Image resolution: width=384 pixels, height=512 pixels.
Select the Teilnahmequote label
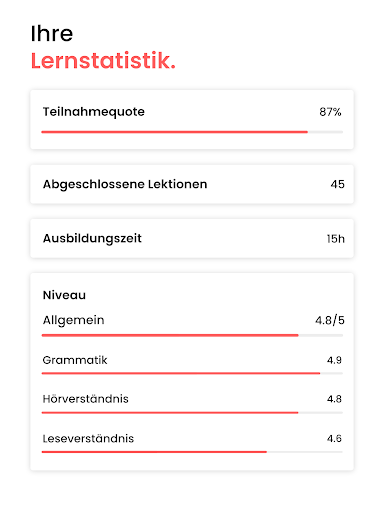94,112
